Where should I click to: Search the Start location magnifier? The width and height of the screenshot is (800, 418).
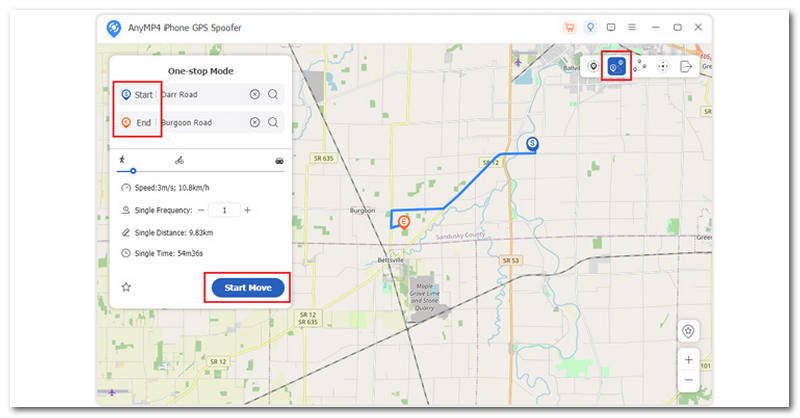273,94
